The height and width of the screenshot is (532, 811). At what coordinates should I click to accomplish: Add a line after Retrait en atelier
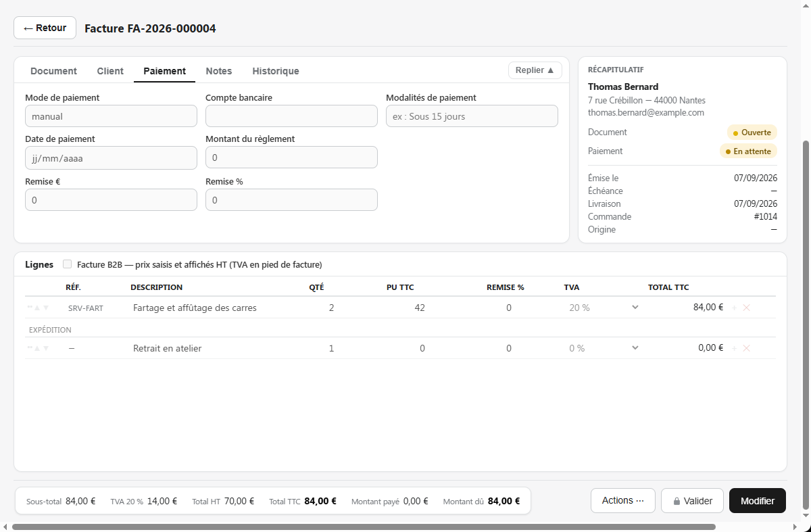735,348
